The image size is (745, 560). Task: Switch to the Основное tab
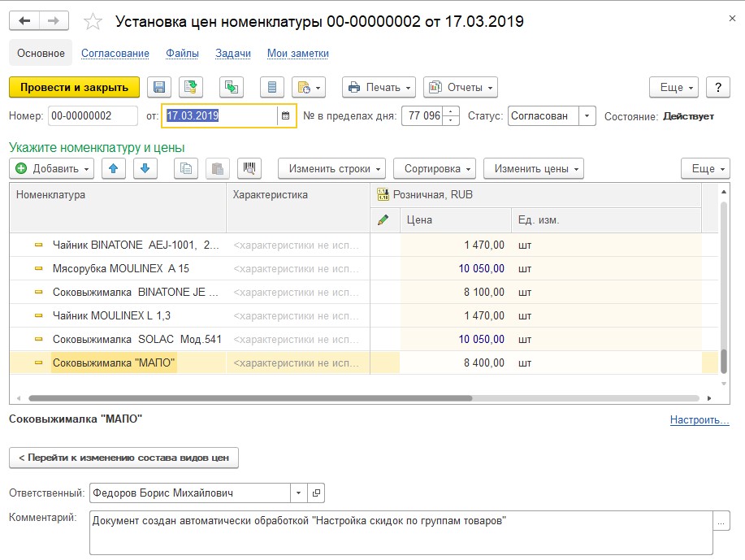coord(41,54)
